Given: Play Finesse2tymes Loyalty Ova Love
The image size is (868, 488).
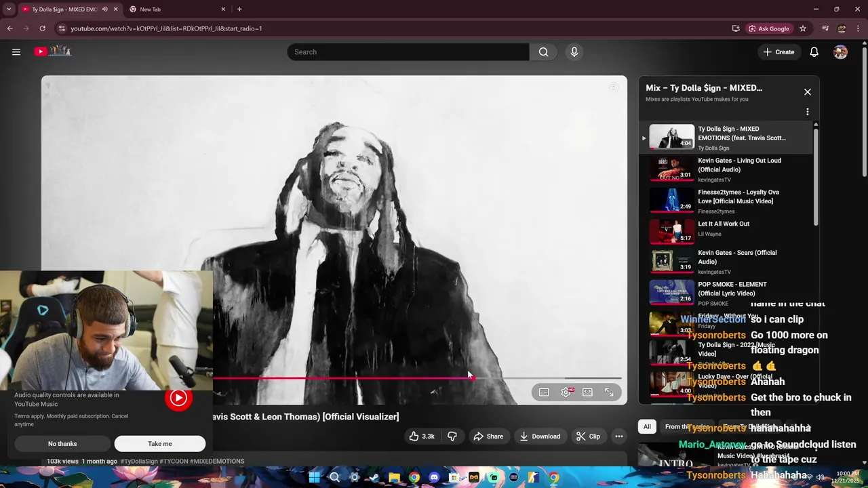Looking at the screenshot, I should point(726,201).
